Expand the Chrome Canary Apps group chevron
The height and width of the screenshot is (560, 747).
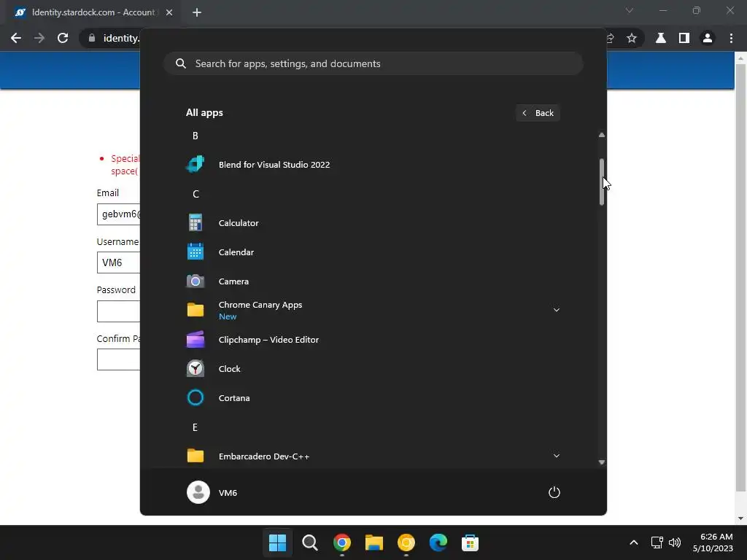point(556,310)
